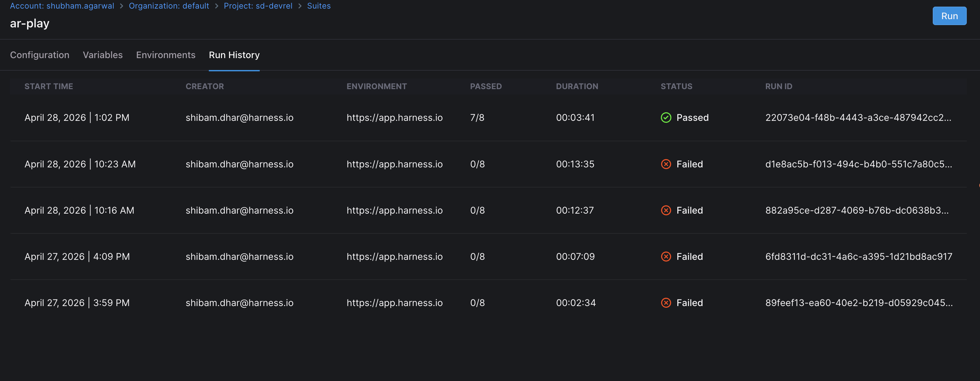Click run ID 6fd8311d-dc31-4a6c-a395-1d21bd8ac917
The width and height of the screenshot is (980, 381).
coord(859,257)
